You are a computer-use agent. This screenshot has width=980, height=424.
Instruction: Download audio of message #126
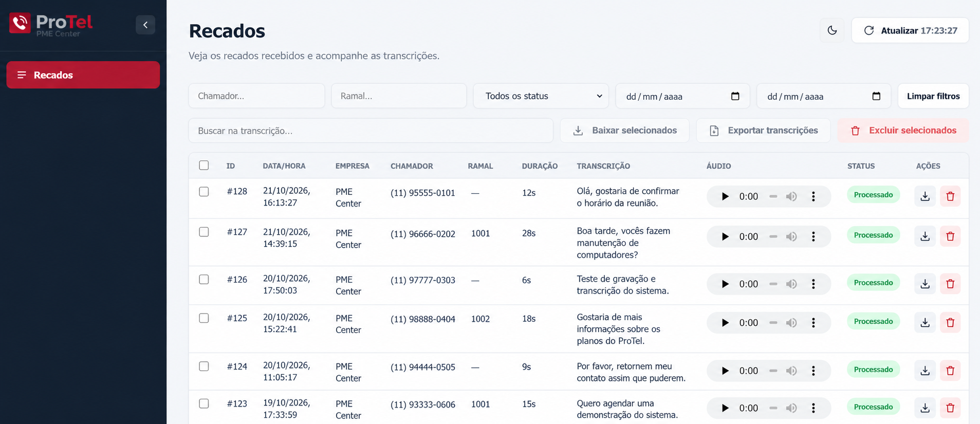(925, 284)
